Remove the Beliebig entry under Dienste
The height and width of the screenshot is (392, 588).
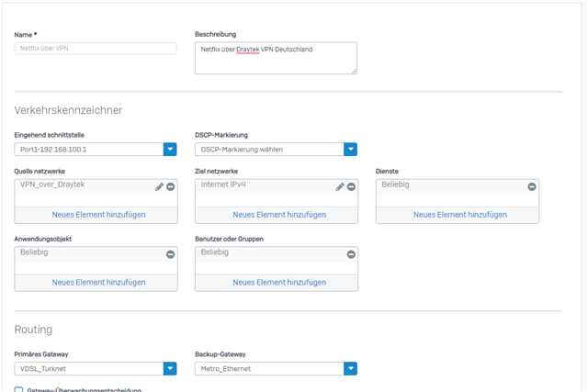point(532,186)
